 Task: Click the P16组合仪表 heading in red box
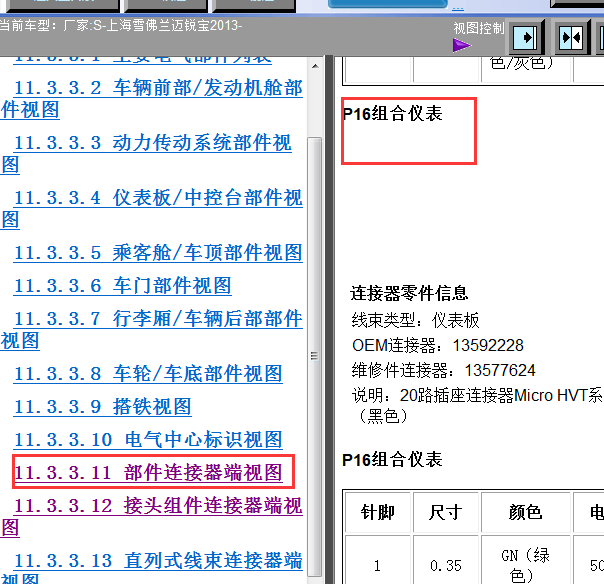click(x=392, y=114)
